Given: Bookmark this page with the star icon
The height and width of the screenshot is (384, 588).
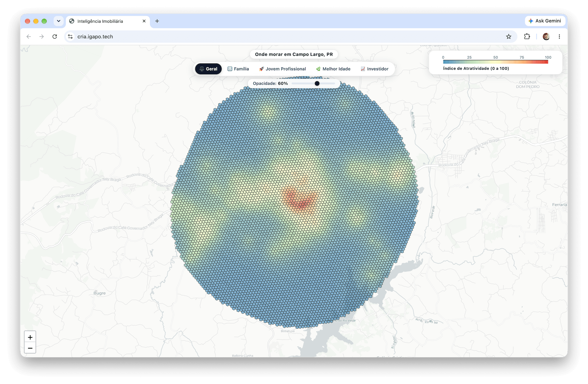Looking at the screenshot, I should 508,36.
